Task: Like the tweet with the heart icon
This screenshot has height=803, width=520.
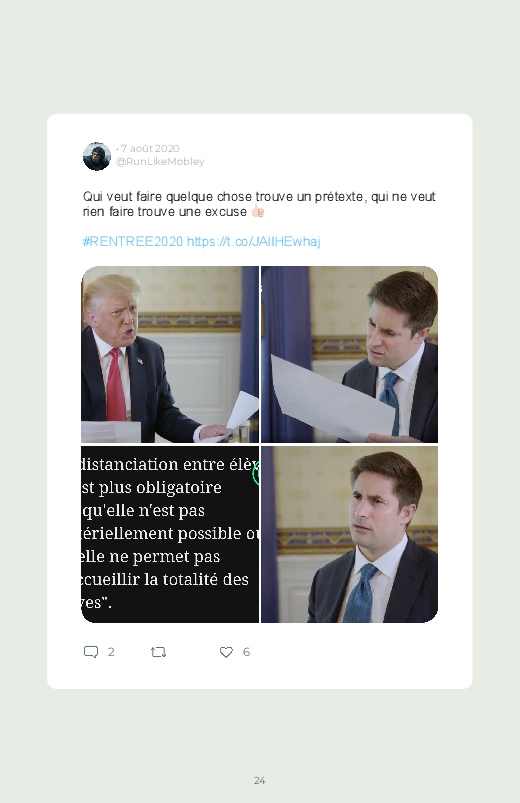Action: click(226, 652)
